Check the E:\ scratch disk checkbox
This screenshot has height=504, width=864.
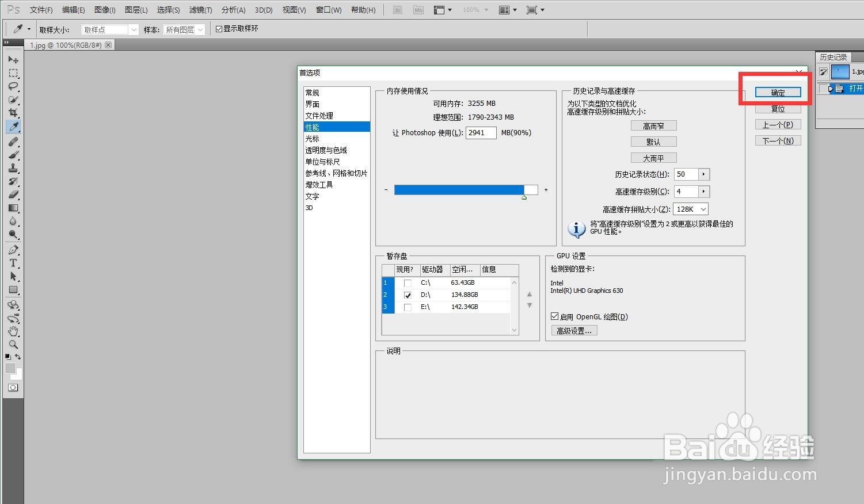(x=408, y=307)
